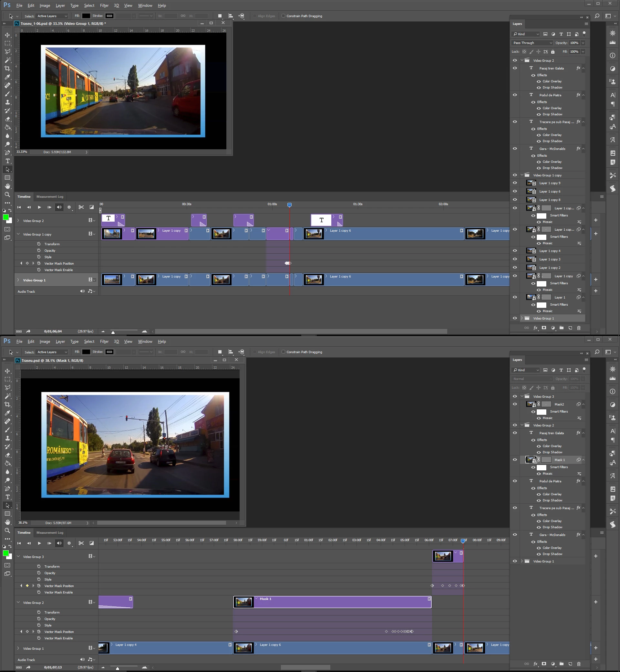The width and height of the screenshot is (620, 672).
Task: Select the Zoom tool in bottom toolbar
Action: point(7,530)
